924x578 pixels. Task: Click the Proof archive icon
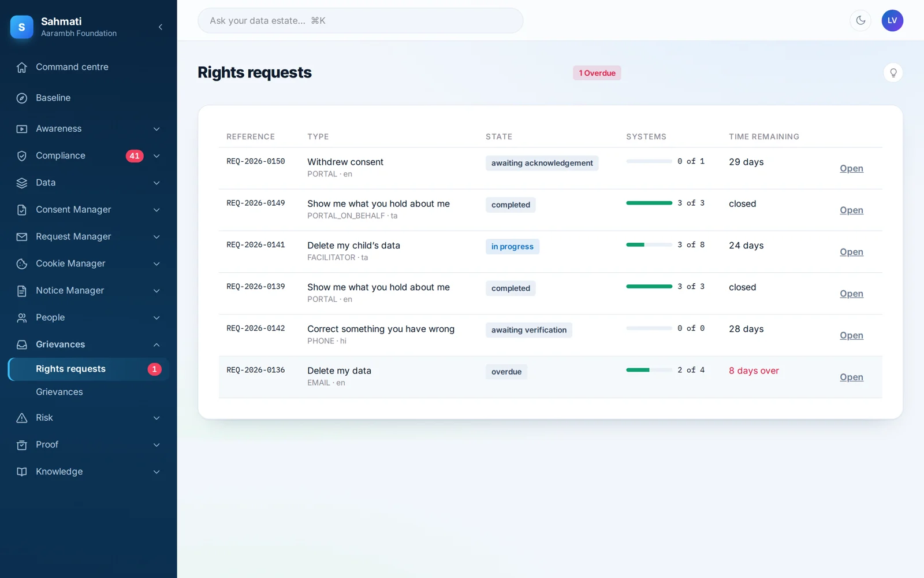pos(22,445)
